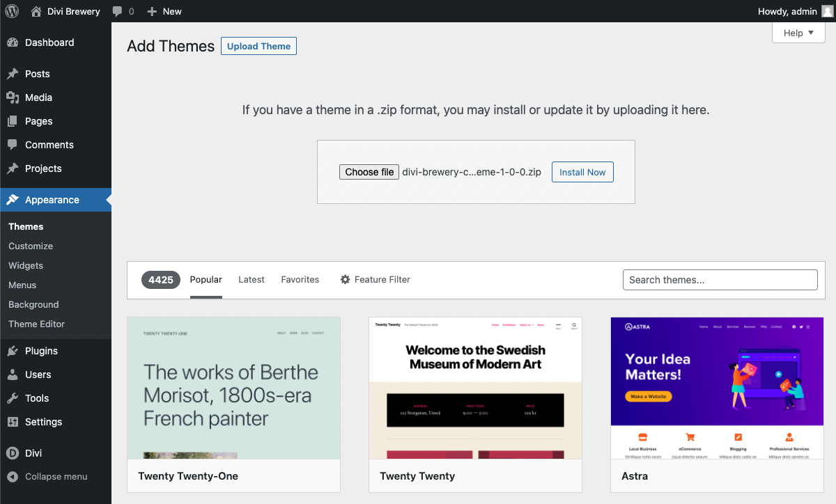836x504 pixels.
Task: Click the Posts pushpin icon
Action: coord(13,74)
